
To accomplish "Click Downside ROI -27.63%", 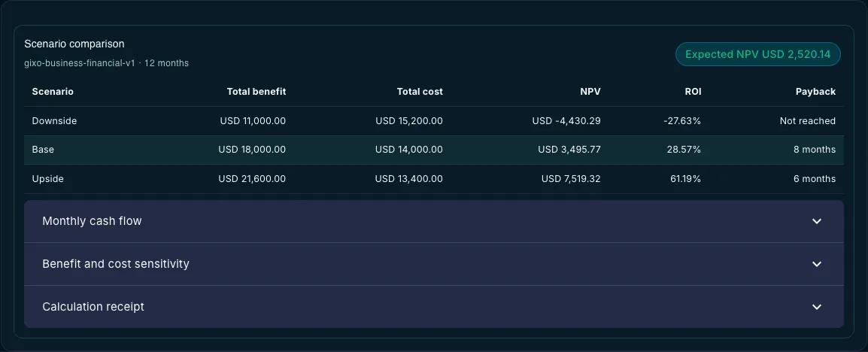I will (682, 120).
